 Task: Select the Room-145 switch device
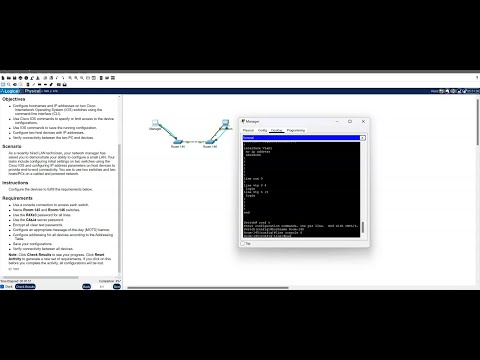[x=178, y=142]
